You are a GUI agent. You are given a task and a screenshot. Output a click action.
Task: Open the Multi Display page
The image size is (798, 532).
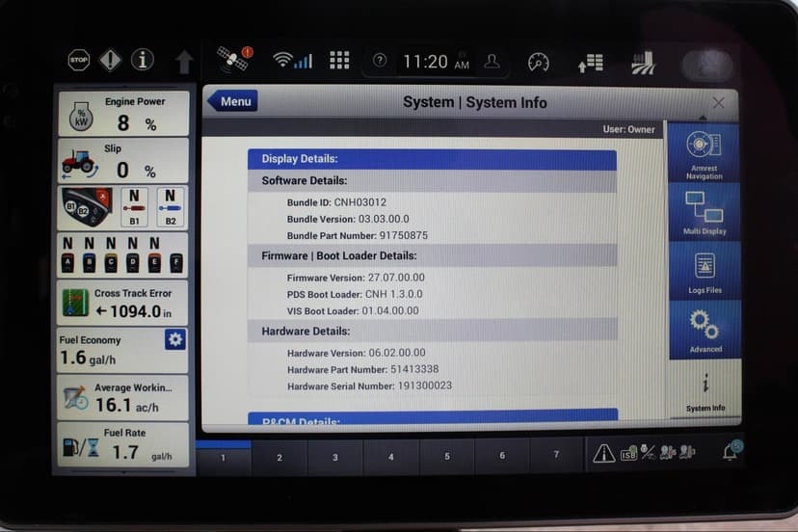click(704, 211)
